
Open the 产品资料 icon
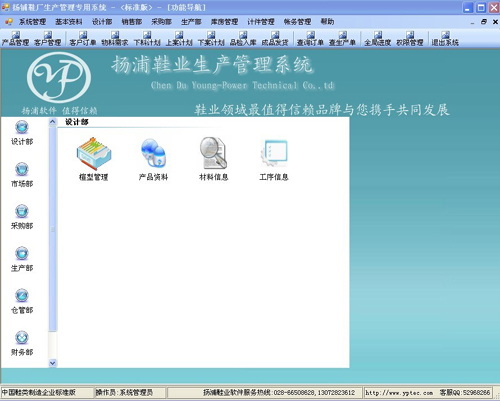(x=153, y=153)
